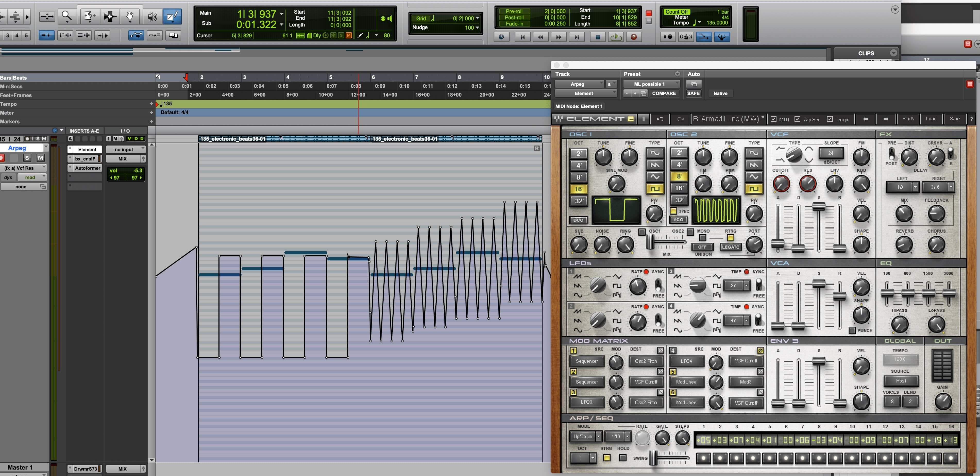Adjust ARP/SEQ SWING slider
Screen dimensions: 980x476
click(x=653, y=458)
